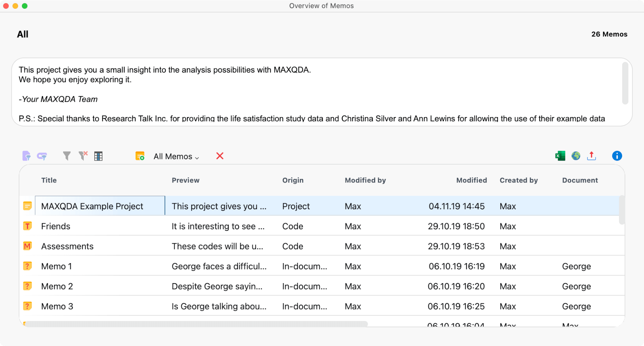644x346 pixels.
Task: Click George document cell in Memo 1 row
Action: point(576,266)
